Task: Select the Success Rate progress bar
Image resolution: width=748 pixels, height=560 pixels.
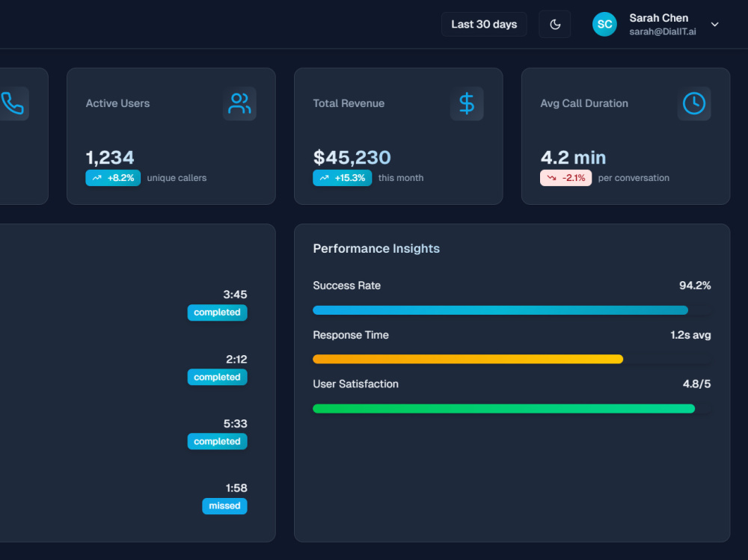Action: click(512, 310)
